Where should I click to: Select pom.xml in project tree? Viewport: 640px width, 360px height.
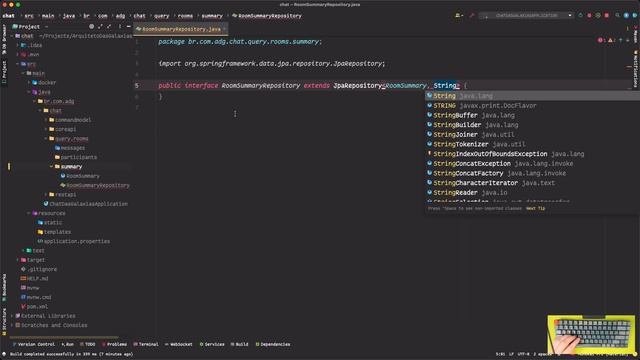click(x=34, y=306)
